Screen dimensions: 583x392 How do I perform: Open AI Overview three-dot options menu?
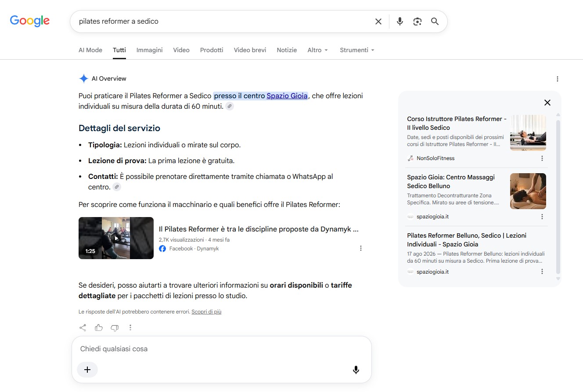tap(557, 79)
